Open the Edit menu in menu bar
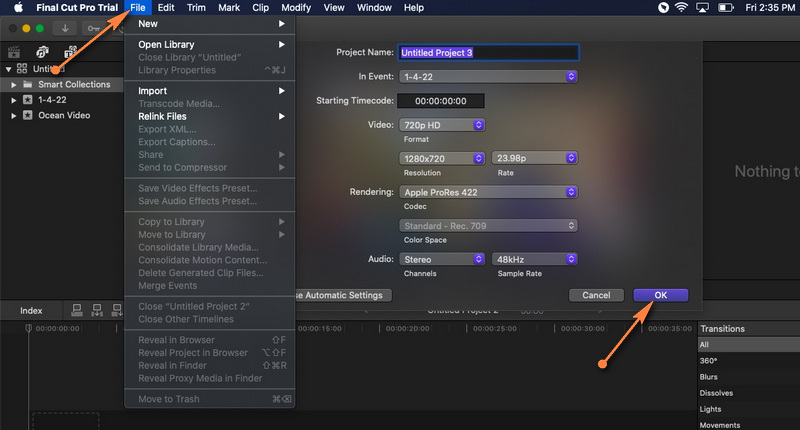The height and width of the screenshot is (430, 800). [166, 8]
